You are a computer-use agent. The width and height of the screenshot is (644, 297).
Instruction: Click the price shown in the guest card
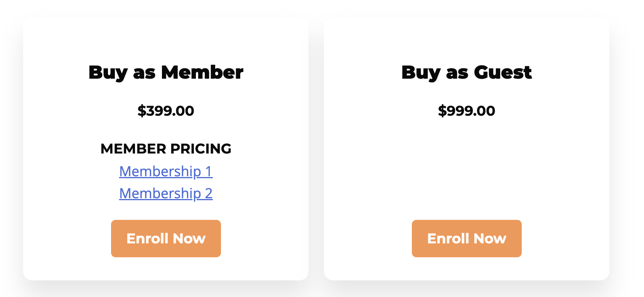tap(467, 111)
